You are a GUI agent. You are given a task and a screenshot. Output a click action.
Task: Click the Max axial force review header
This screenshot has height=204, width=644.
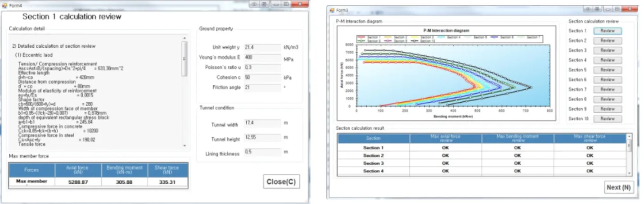[x=446, y=138]
